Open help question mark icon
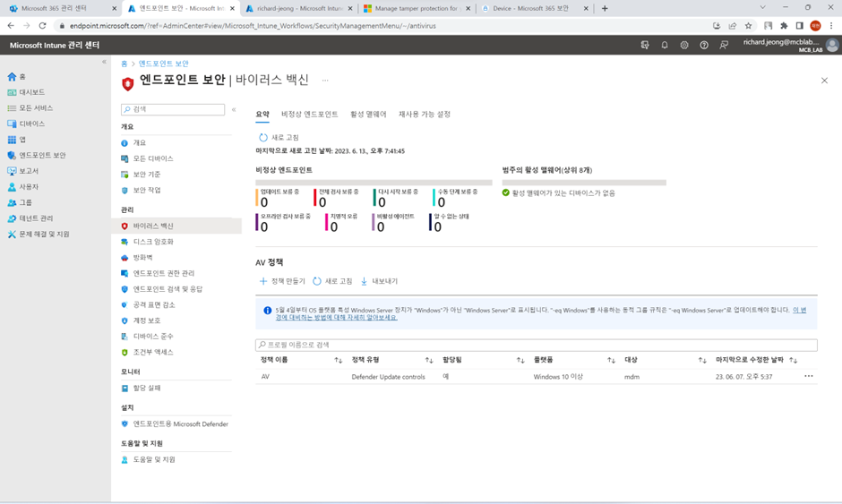This screenshot has width=842, height=504. tap(704, 45)
